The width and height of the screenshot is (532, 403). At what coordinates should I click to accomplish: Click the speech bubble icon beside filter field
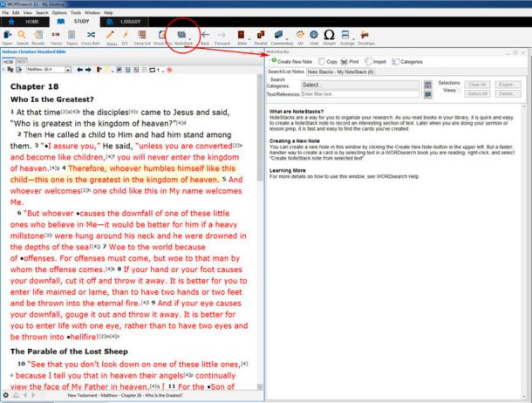point(428,94)
